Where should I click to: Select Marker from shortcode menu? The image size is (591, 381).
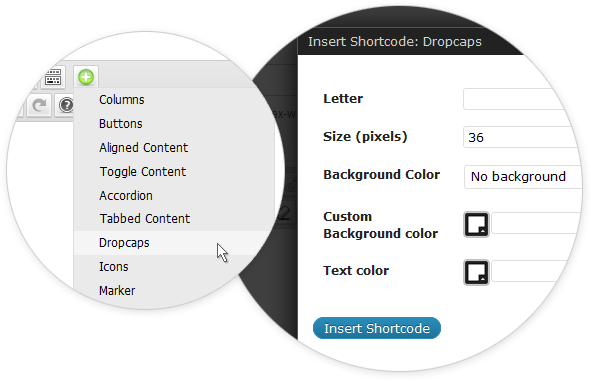click(117, 291)
